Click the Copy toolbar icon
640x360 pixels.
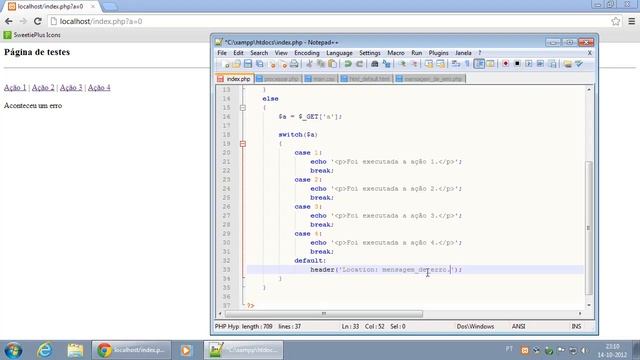click(x=320, y=64)
